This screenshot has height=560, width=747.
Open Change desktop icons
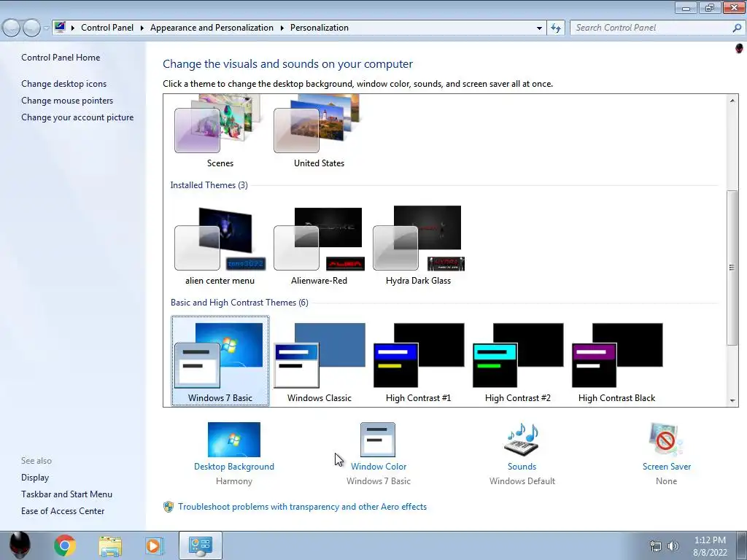pos(64,84)
